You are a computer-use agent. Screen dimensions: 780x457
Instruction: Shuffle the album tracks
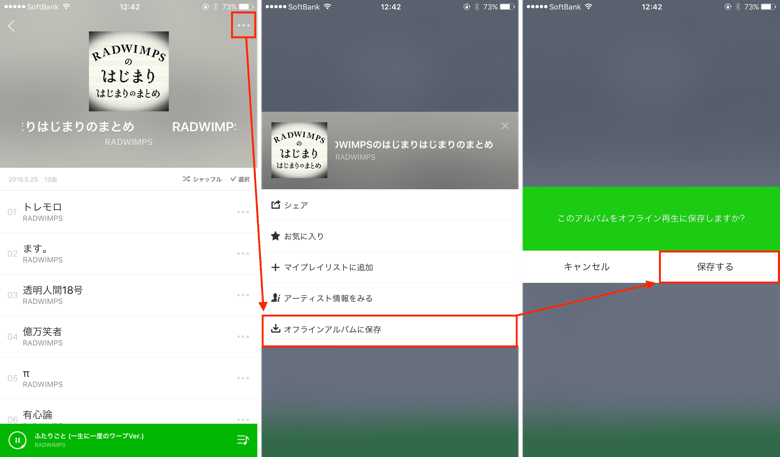(202, 179)
